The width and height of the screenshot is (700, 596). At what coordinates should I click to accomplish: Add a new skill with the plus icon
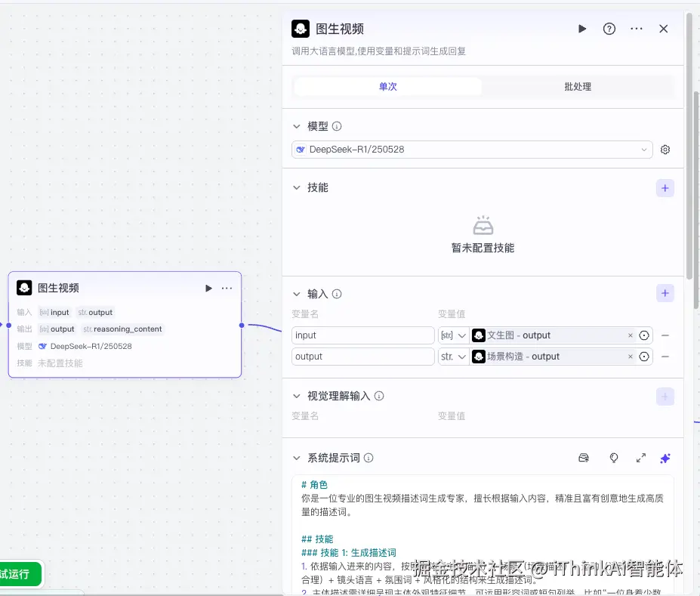[x=665, y=187]
